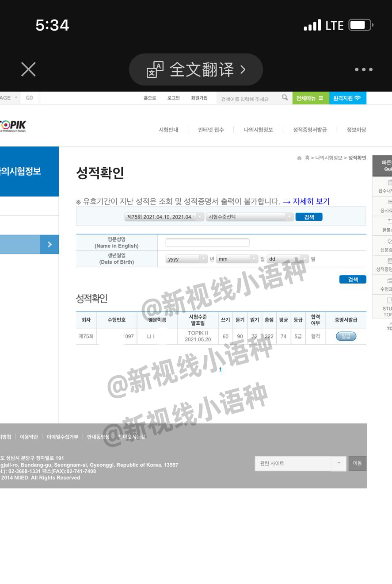Image resolution: width=392 pixels, height=584 pixels.
Task: Open the 안내동영상 footer link
Action: pos(98,437)
